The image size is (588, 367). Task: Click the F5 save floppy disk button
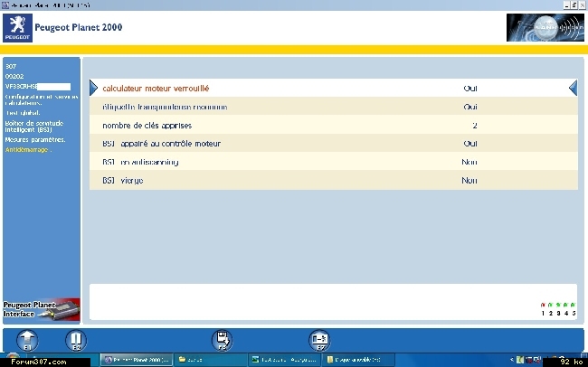coord(222,341)
